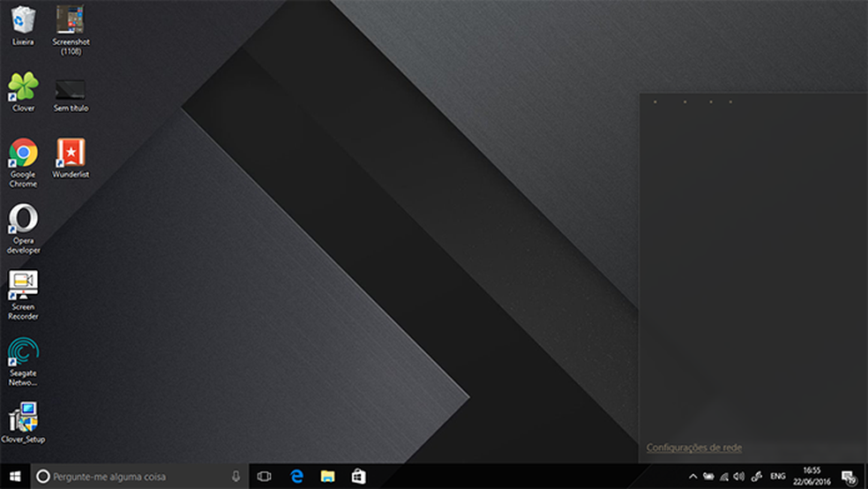Click the pen link tray icon
This screenshot has height=489, width=868.
coord(757,477)
